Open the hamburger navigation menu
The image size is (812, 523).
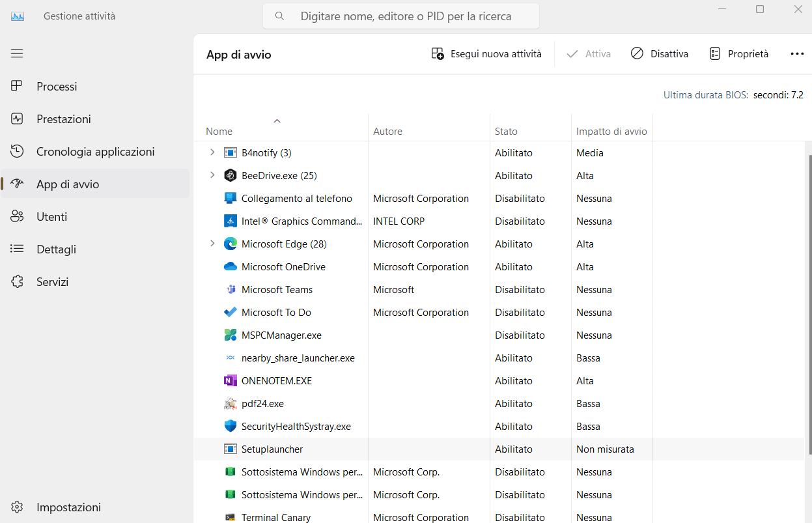pos(17,53)
